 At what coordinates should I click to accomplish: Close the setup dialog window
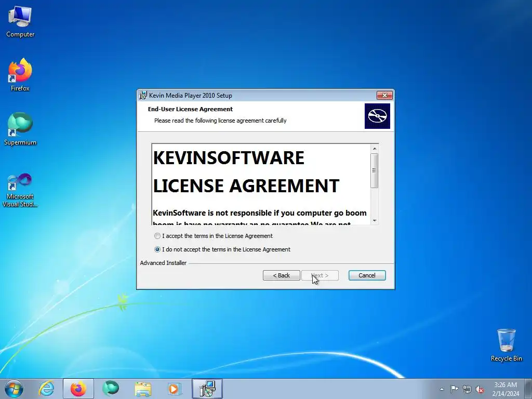tap(384, 96)
